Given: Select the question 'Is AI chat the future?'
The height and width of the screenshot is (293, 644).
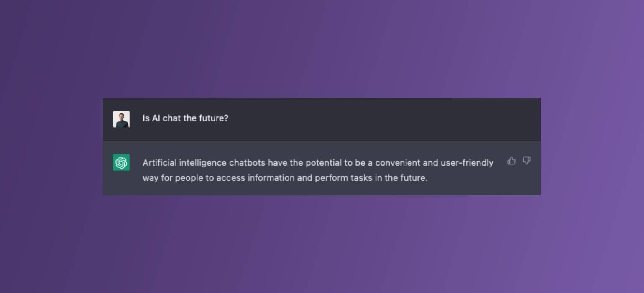Looking at the screenshot, I should tap(186, 118).
